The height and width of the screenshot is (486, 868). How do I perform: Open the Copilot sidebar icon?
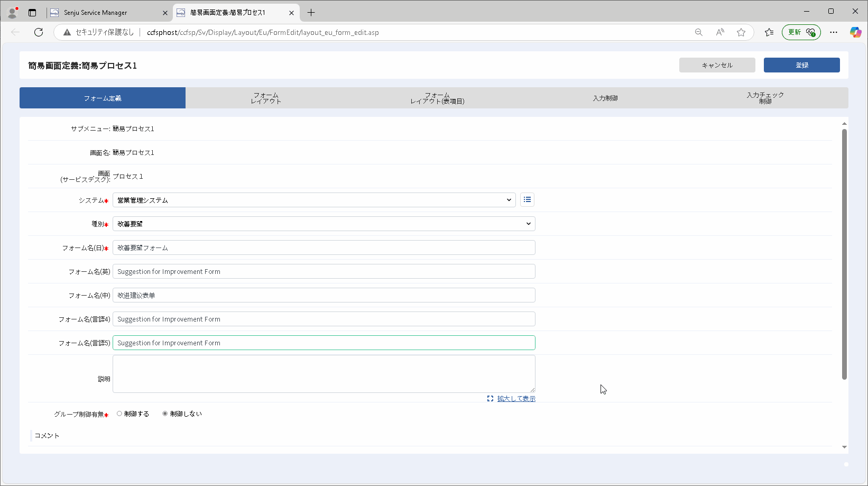[x=855, y=32]
